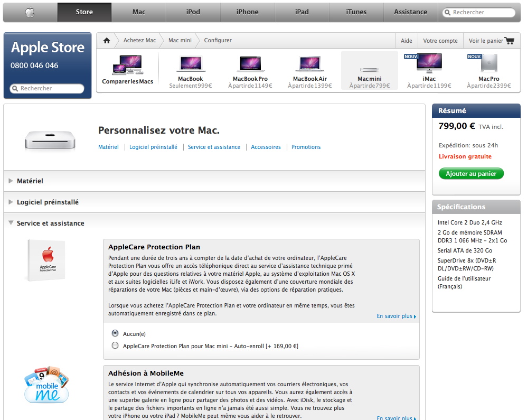Select the Mac Pro product icon

click(x=489, y=63)
